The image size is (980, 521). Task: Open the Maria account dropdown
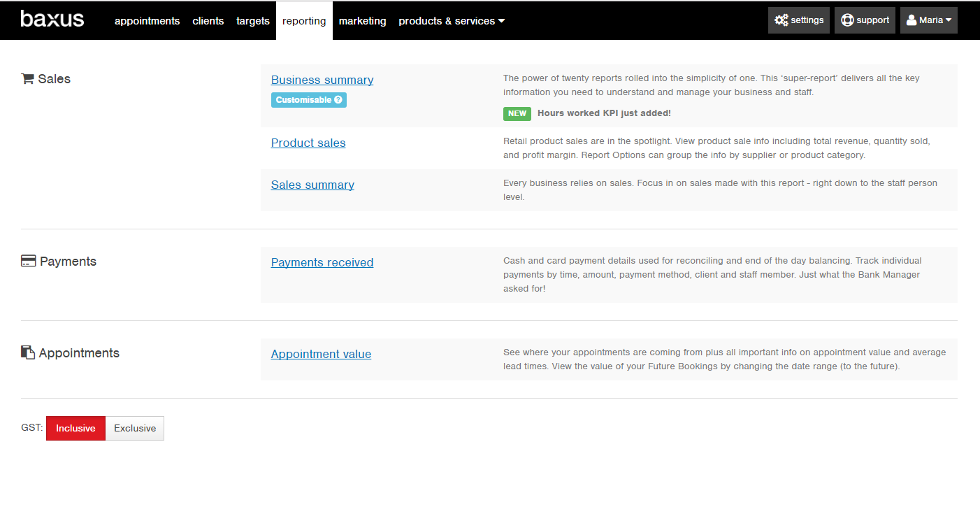pos(929,20)
